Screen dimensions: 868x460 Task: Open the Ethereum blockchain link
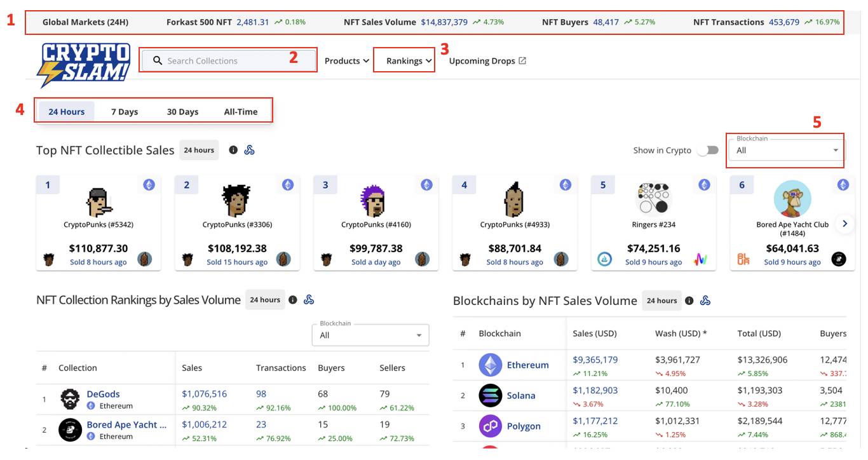pos(527,365)
